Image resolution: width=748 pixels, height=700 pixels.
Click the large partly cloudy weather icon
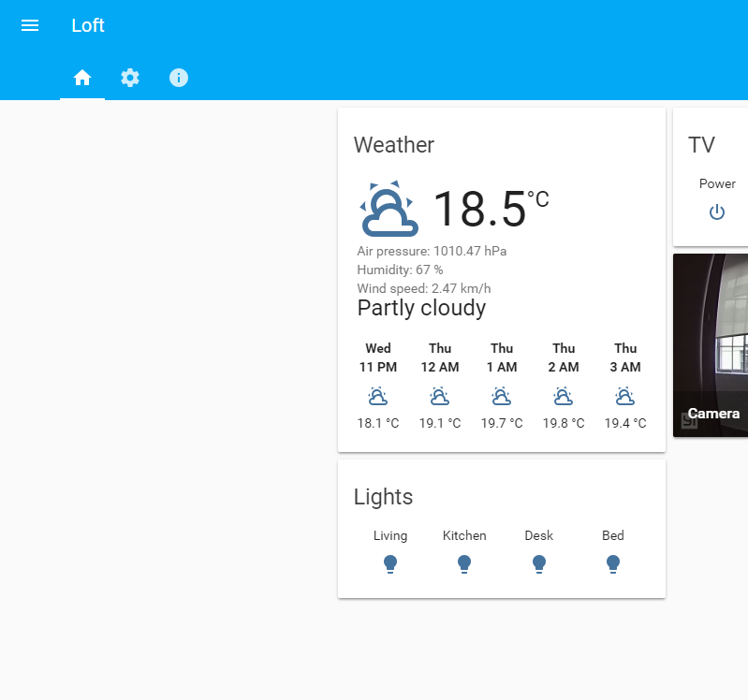[x=389, y=209]
